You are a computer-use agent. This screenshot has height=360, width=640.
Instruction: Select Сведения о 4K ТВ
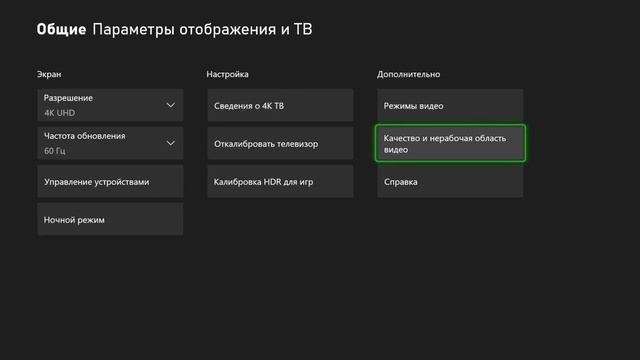(x=280, y=105)
